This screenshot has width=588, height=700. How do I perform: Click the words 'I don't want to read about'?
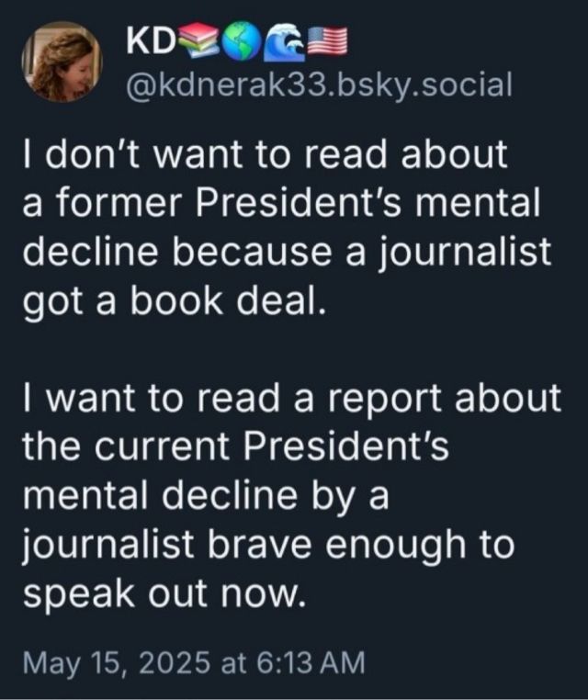point(266,154)
